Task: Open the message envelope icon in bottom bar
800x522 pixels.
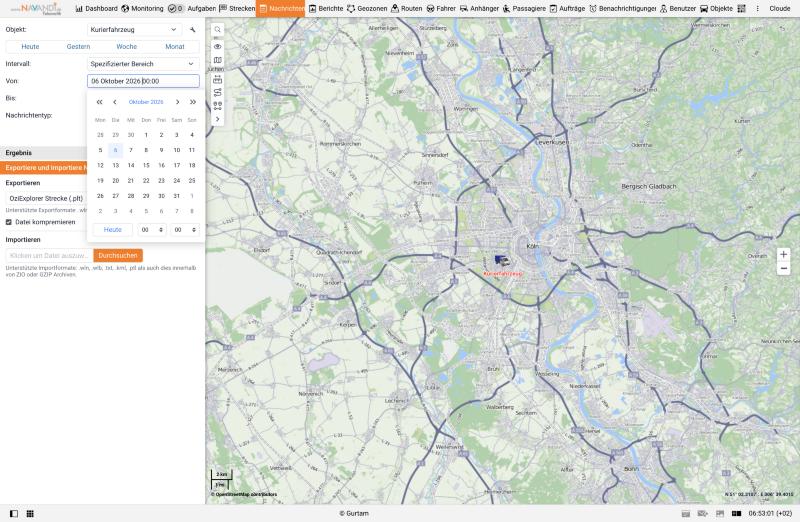Action: 703,513
